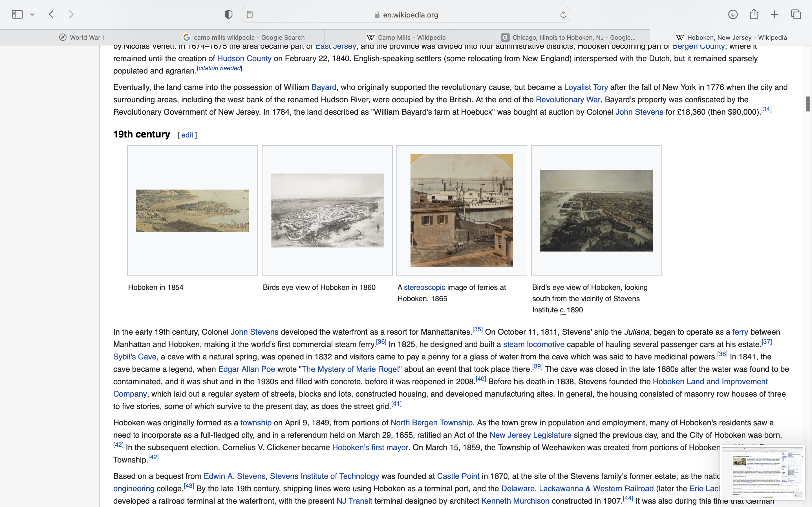The width and height of the screenshot is (812, 507).
Task: Edit the 19th century section
Action: (x=187, y=135)
